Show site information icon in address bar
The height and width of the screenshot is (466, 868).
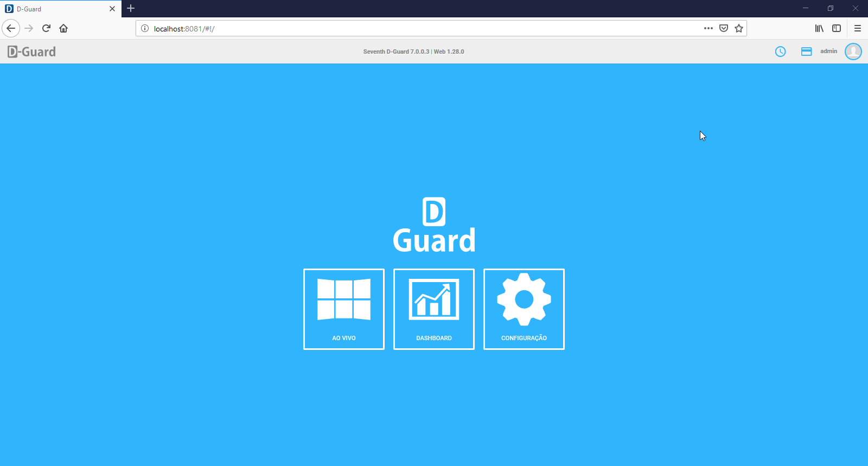145,28
